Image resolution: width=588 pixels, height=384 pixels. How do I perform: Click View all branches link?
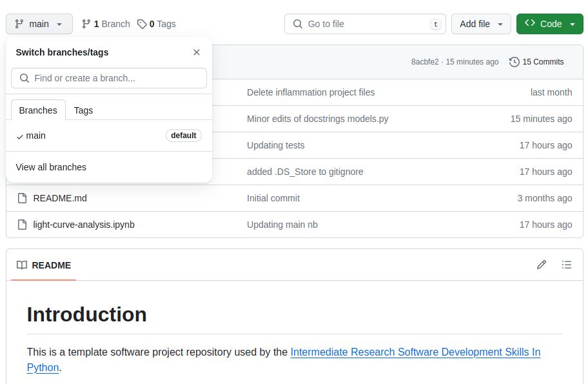51,167
